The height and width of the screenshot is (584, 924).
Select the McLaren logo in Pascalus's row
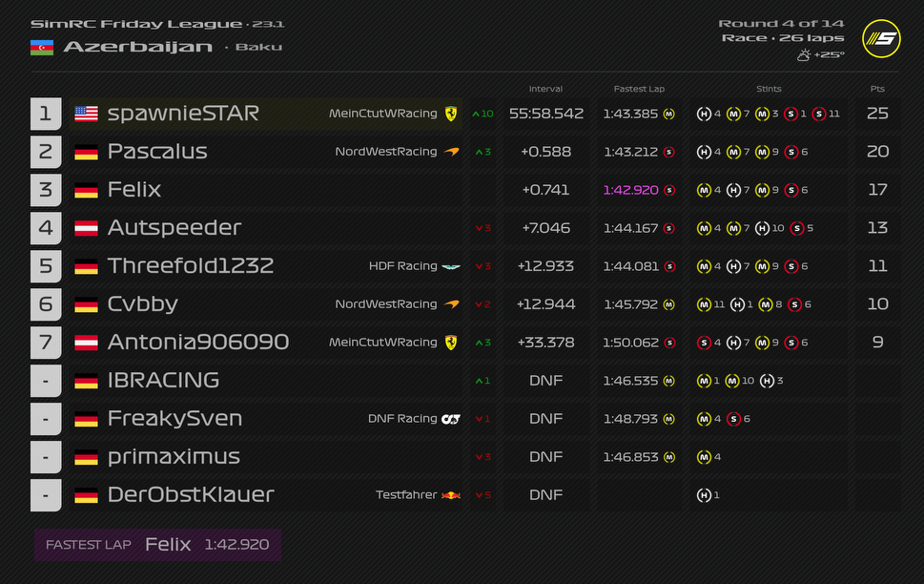pos(451,152)
